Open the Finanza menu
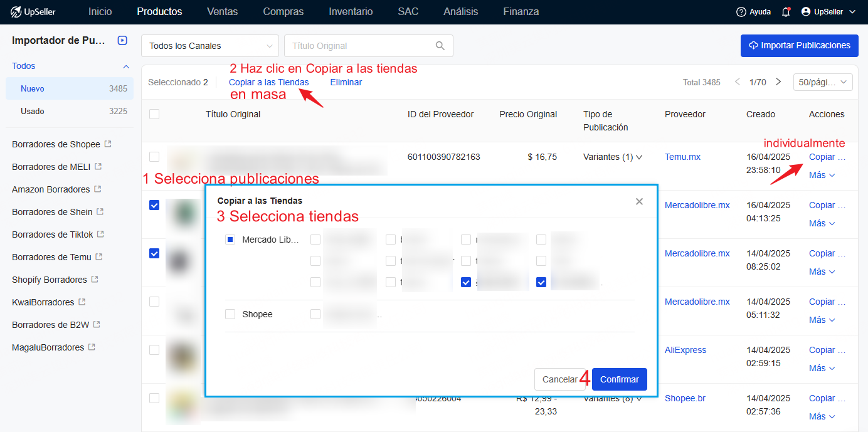Viewport: 868px width, 432px height. tap(521, 12)
